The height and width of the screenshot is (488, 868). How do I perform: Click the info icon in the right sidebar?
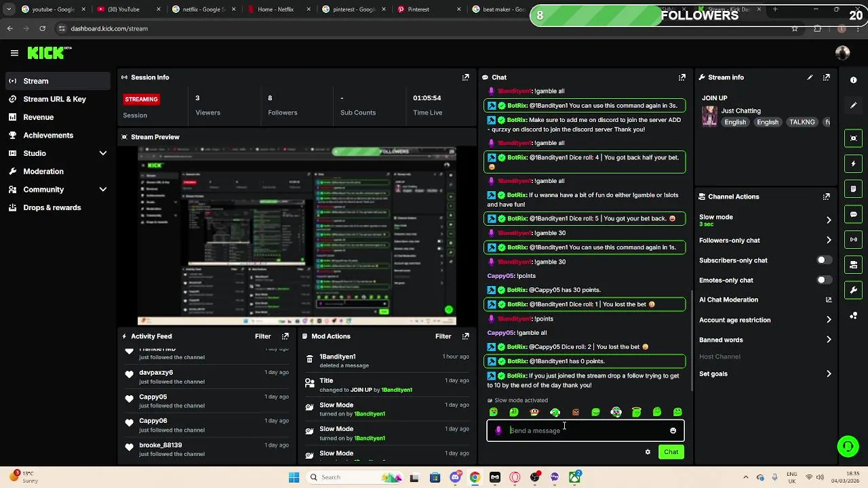click(853, 80)
